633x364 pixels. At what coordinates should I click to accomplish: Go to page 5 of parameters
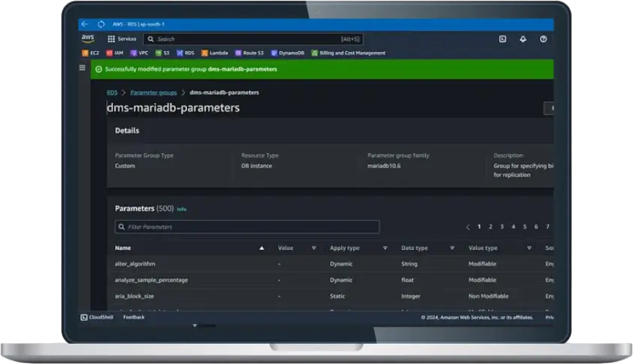tap(525, 227)
